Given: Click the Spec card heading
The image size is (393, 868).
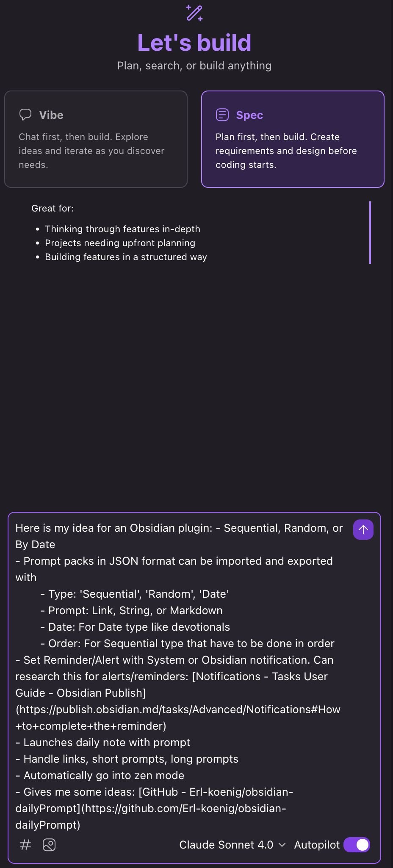Looking at the screenshot, I should tap(249, 115).
